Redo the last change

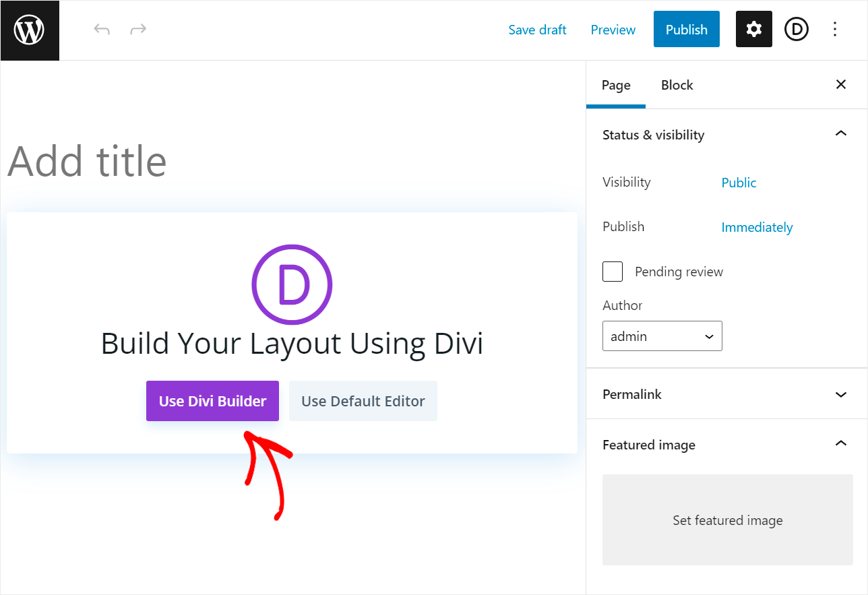(138, 30)
